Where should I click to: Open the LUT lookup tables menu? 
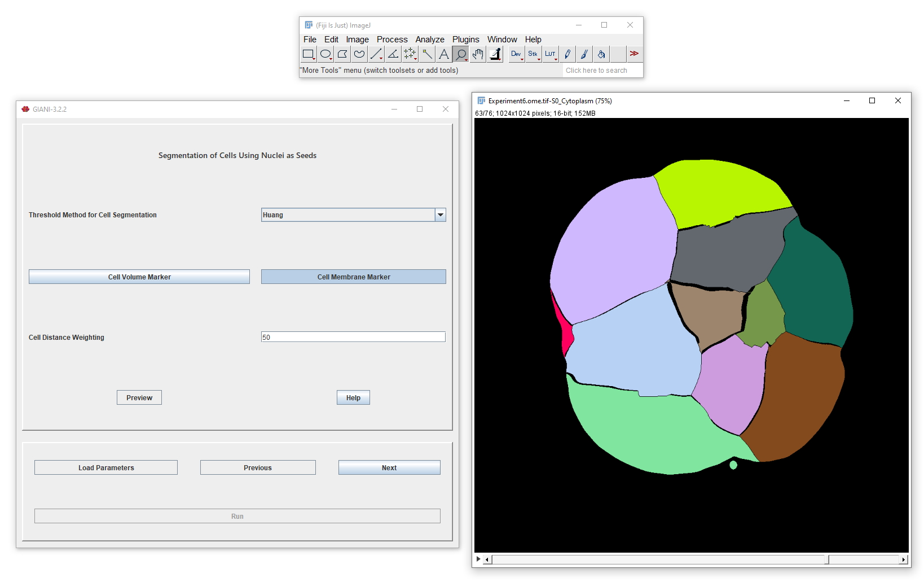point(550,54)
